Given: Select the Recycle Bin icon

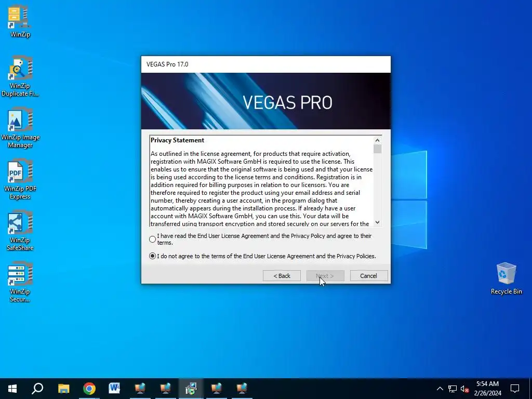Looking at the screenshot, I should (x=506, y=278).
